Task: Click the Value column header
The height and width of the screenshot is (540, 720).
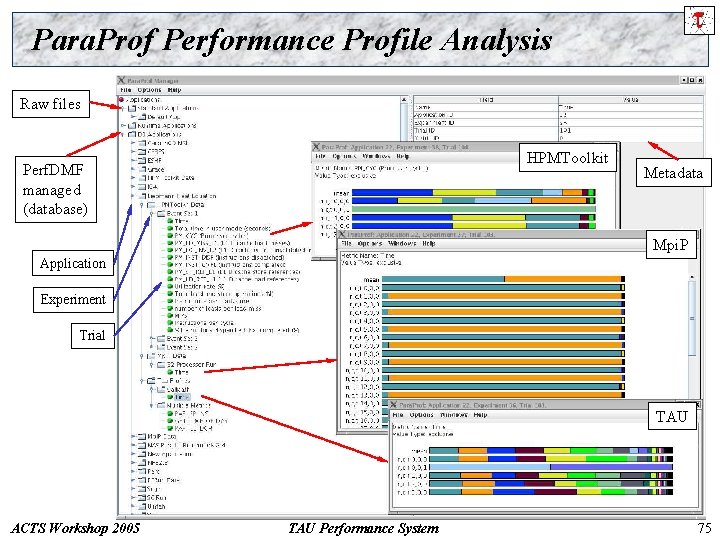Action: pos(631,100)
